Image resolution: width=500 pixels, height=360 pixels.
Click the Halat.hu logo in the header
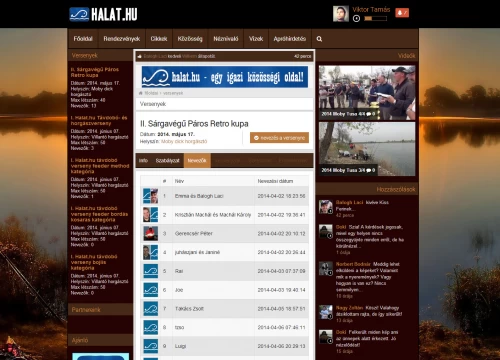103,14
